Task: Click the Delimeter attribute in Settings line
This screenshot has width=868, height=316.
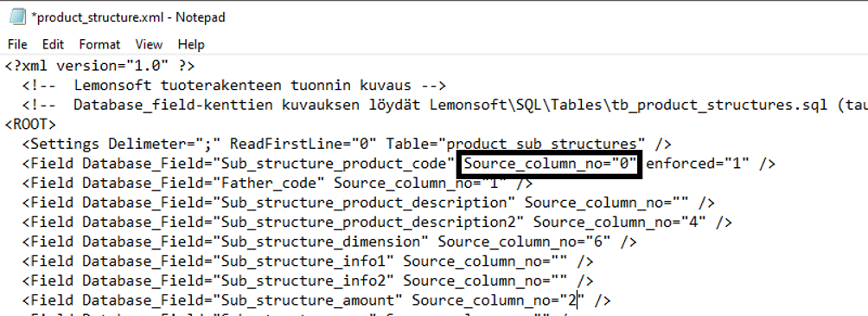Action: tap(164, 144)
